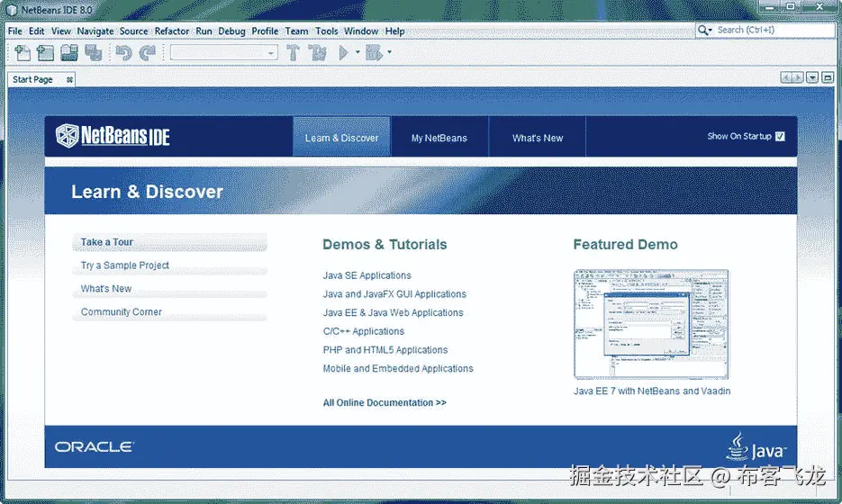Open the Navigate menu
The width and height of the screenshot is (842, 504).
coord(95,31)
